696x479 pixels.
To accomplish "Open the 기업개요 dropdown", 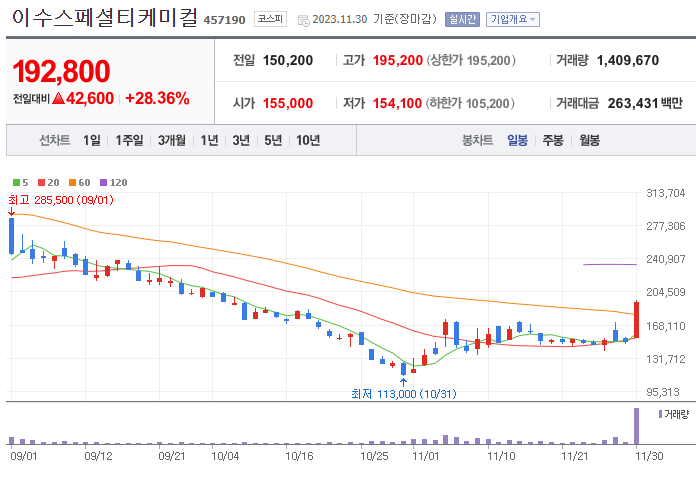I will [x=513, y=20].
